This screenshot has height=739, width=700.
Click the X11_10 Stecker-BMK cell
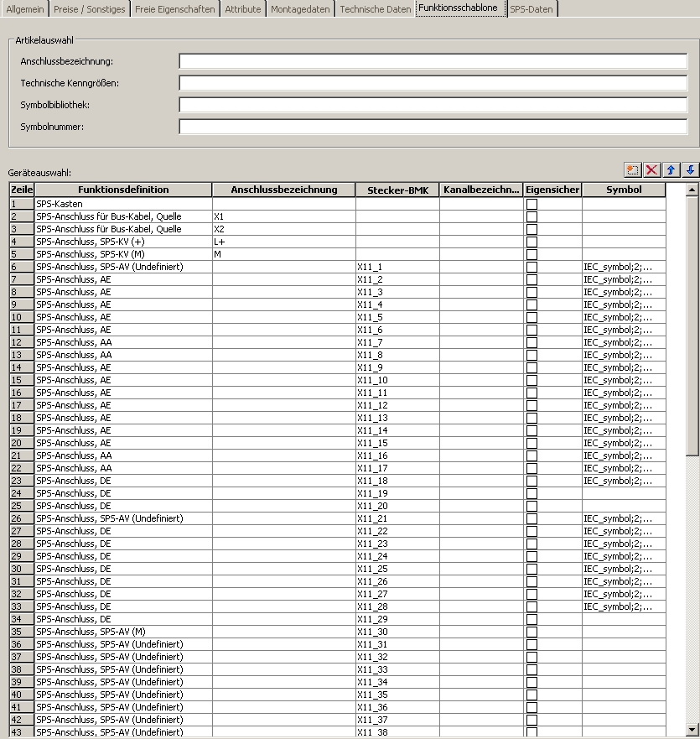(x=397, y=380)
